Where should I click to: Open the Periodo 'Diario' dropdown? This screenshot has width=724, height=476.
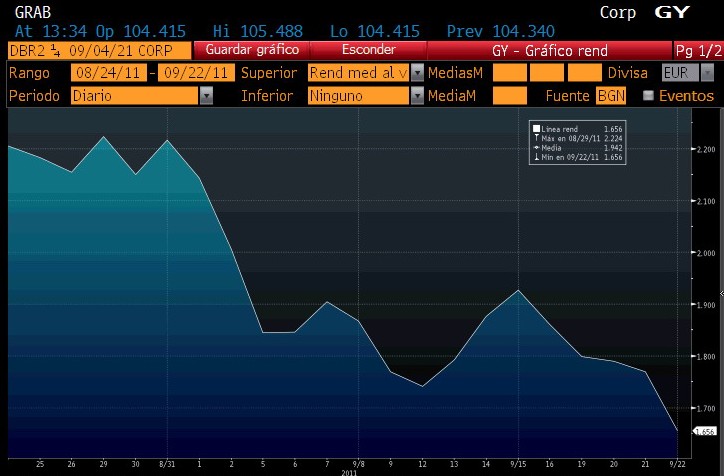pyautogui.click(x=142, y=95)
